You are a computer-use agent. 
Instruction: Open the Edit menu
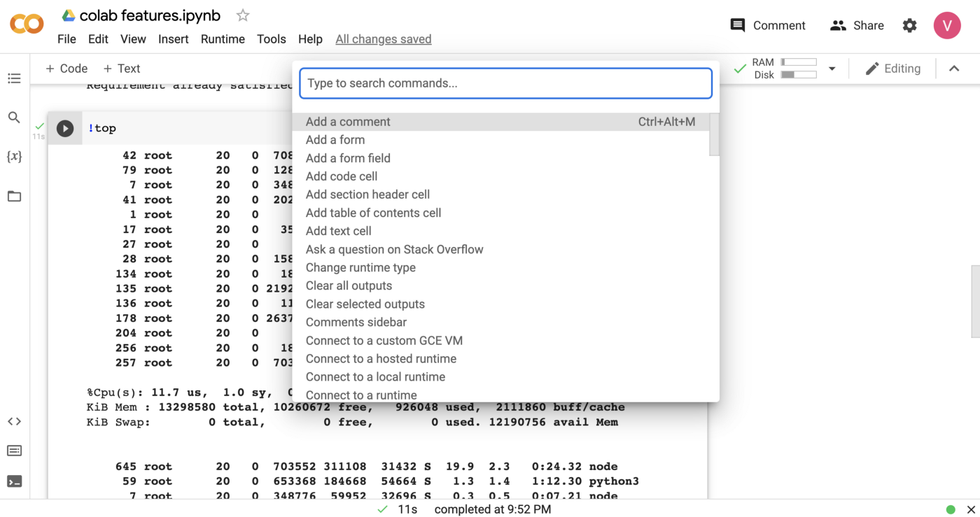[98, 39]
